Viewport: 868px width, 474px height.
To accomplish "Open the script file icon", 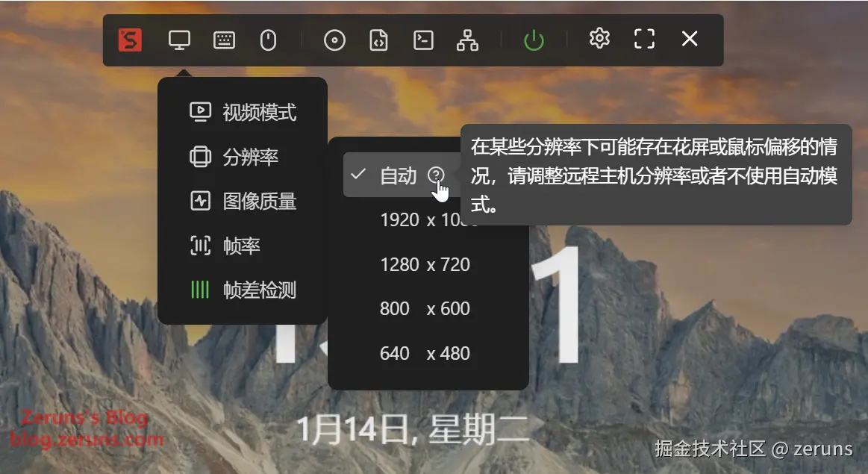I will pyautogui.click(x=378, y=40).
